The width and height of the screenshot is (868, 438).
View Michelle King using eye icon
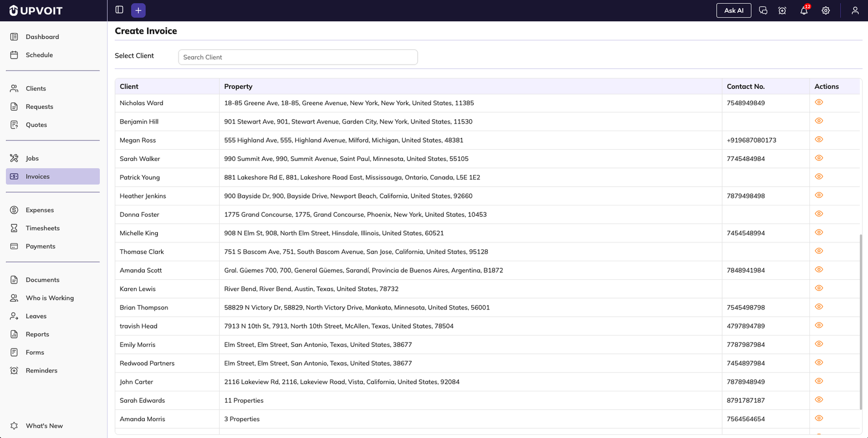click(x=819, y=233)
